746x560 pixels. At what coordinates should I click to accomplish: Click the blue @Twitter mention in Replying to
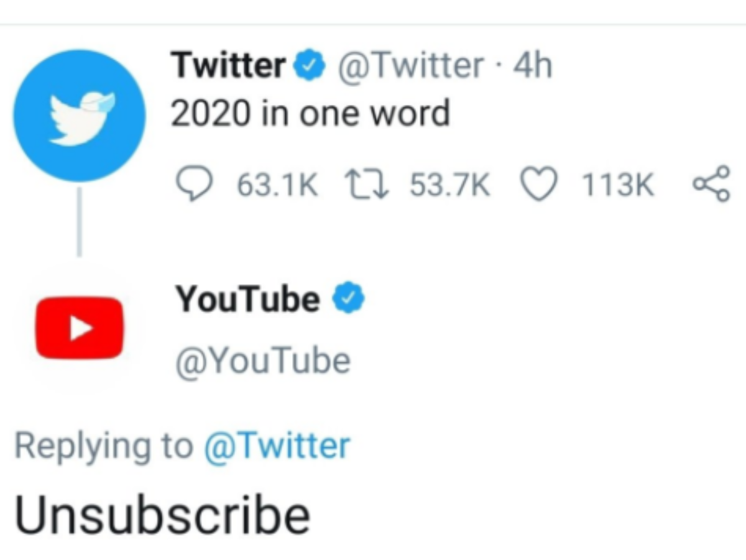point(277,446)
